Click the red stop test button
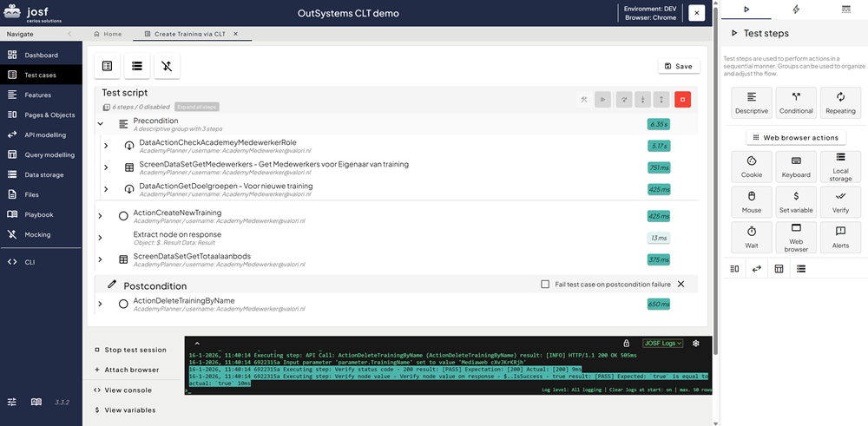868x426 pixels. pyautogui.click(x=682, y=100)
